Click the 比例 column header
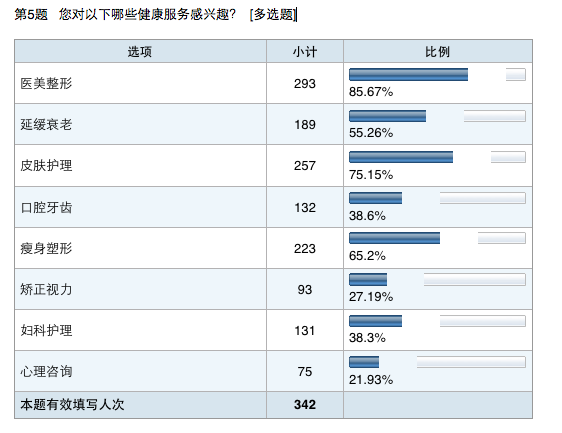562x433 pixels. click(438, 52)
